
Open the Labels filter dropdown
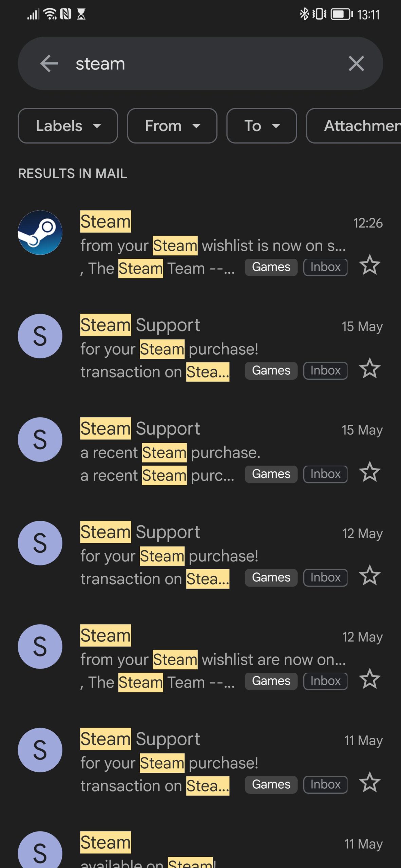pyautogui.click(x=68, y=126)
